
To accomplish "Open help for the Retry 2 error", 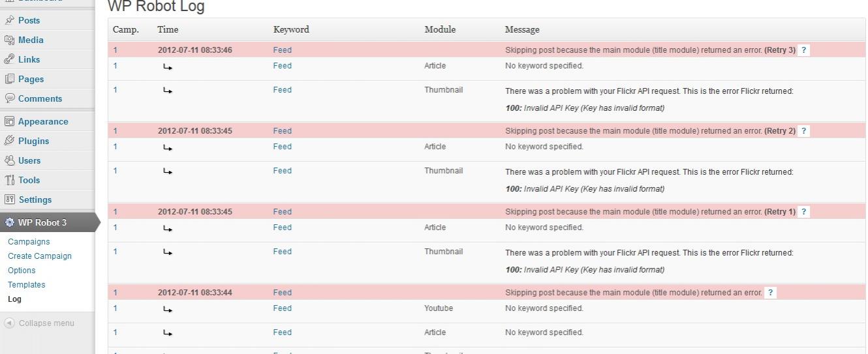I will click(804, 131).
